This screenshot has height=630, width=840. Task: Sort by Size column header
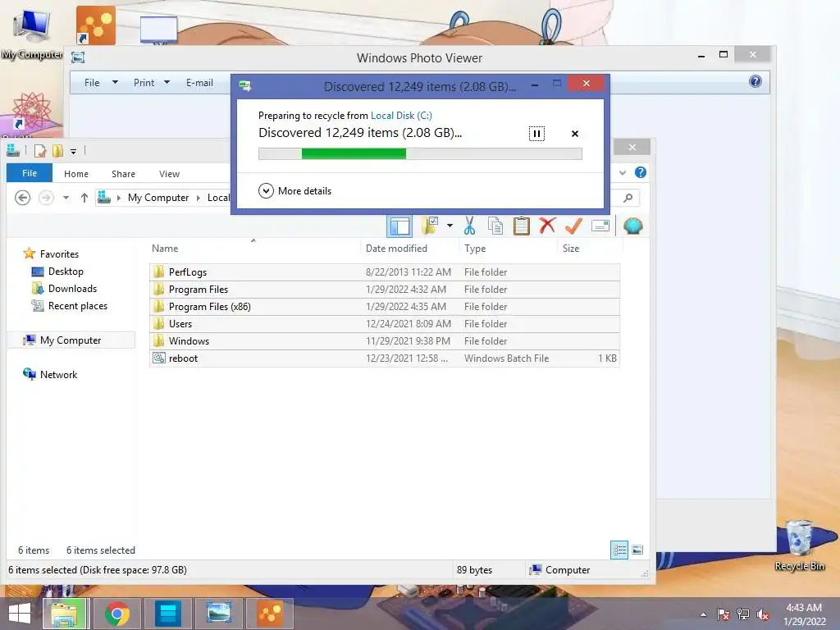tap(571, 248)
